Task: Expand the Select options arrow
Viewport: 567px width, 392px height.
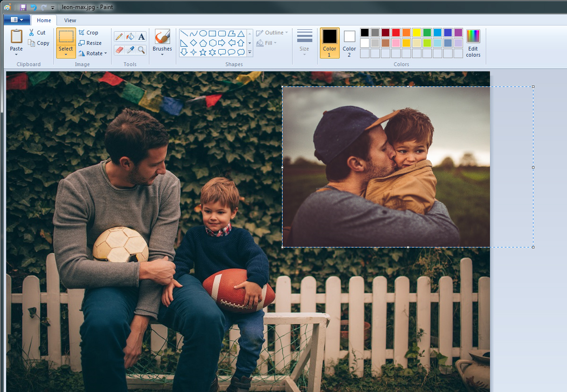Action: tap(66, 55)
